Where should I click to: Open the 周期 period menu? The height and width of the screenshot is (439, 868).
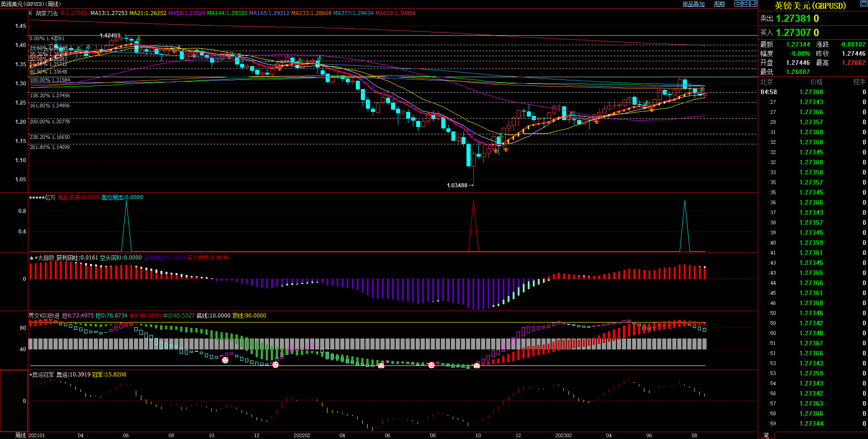(x=719, y=4)
